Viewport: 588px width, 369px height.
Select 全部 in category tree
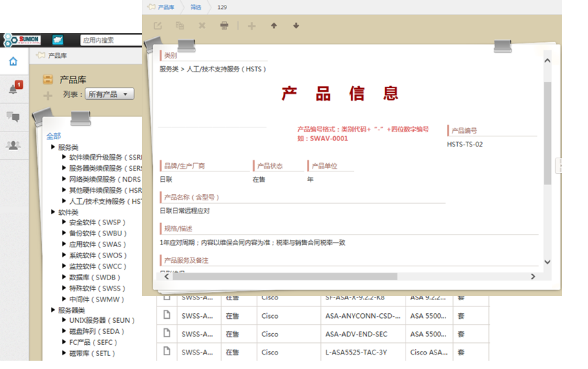(54, 136)
